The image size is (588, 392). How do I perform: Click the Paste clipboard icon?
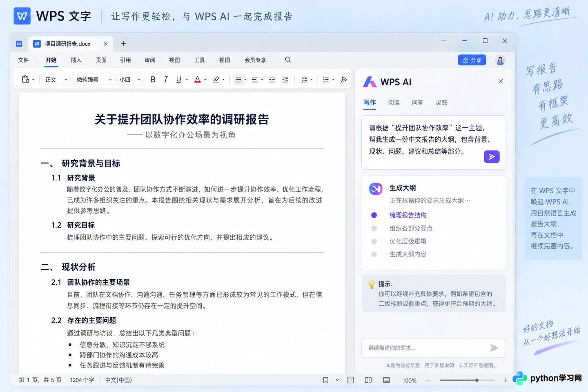click(25, 80)
